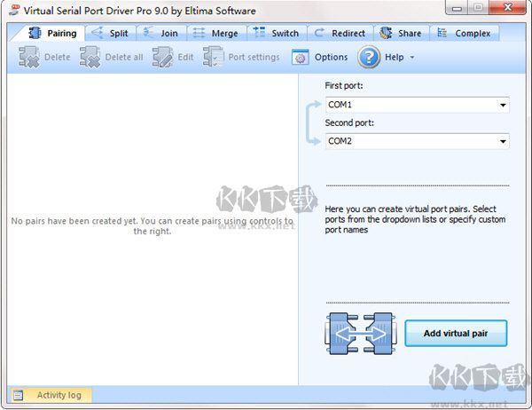Click the Delete icon in the toolbar
The width and height of the screenshot is (532, 410).
(x=28, y=57)
